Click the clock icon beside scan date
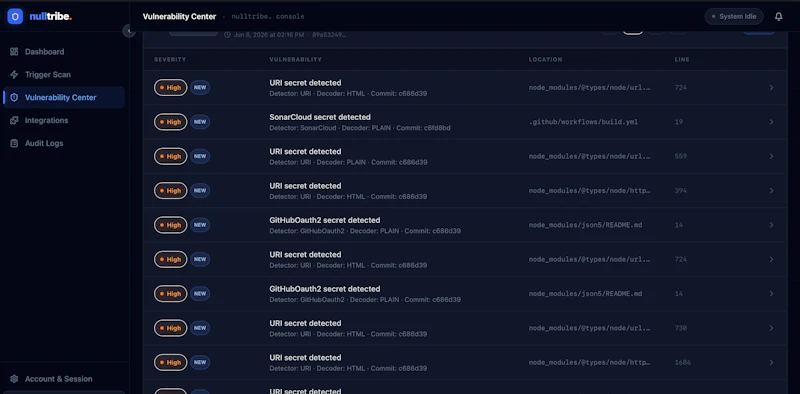Viewport: 800px width, 394px height. pyautogui.click(x=228, y=35)
